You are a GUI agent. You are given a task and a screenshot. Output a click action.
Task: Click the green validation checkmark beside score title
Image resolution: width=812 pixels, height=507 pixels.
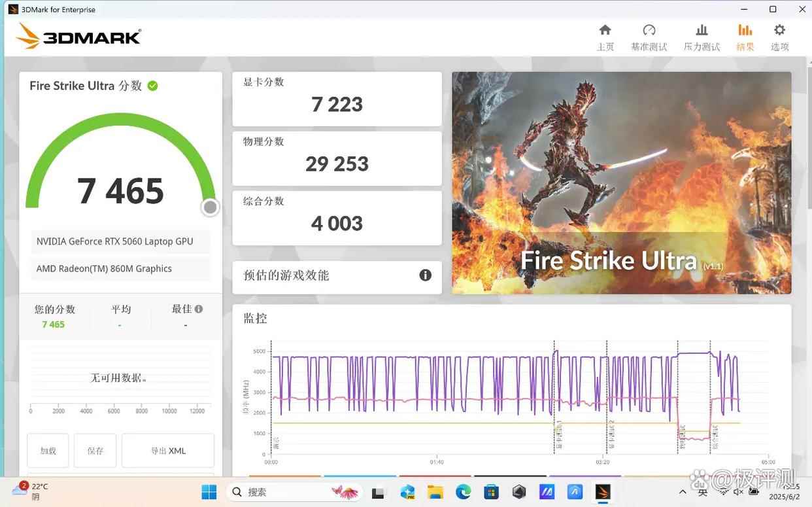(x=152, y=86)
